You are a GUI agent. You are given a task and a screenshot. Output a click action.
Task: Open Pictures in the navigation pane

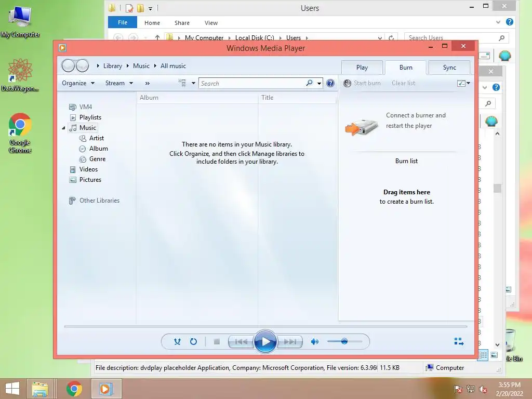86,180
